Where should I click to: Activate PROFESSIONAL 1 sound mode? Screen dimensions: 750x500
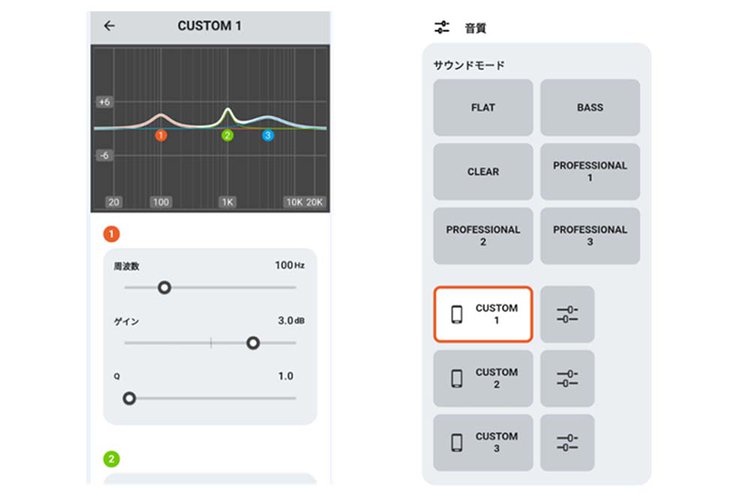[x=590, y=172]
